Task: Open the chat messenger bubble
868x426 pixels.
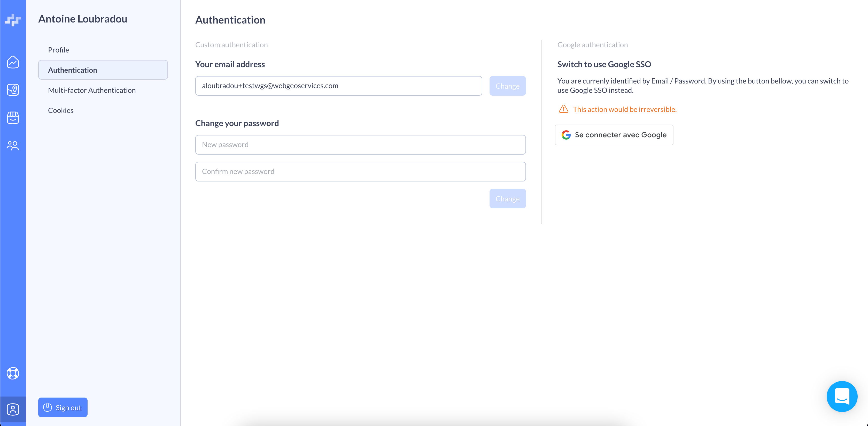Action: 842,397
